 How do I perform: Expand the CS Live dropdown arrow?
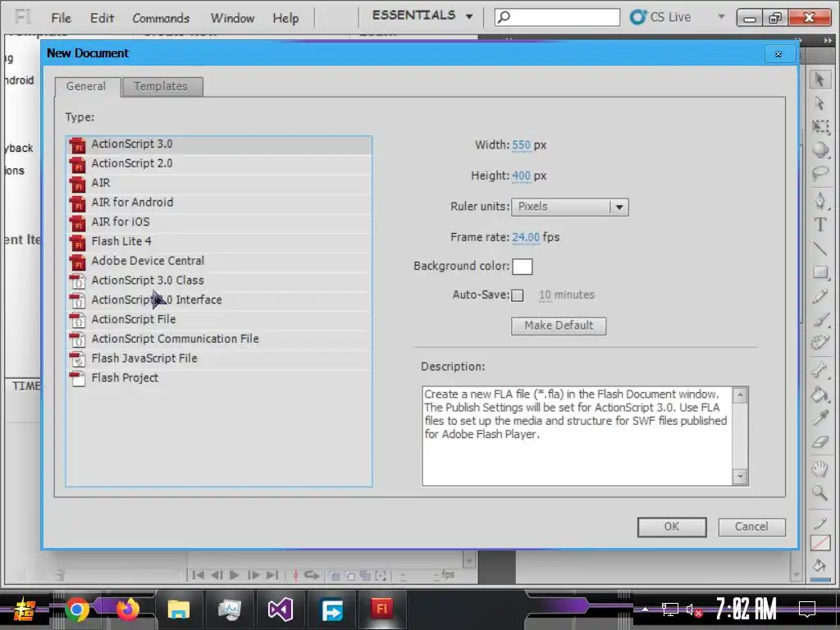tap(721, 16)
